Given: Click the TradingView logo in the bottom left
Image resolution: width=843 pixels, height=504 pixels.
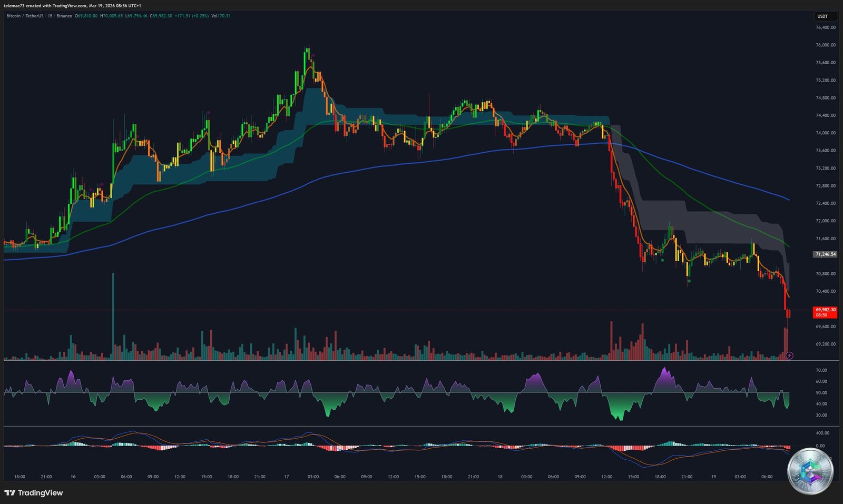Looking at the screenshot, I should click(33, 493).
